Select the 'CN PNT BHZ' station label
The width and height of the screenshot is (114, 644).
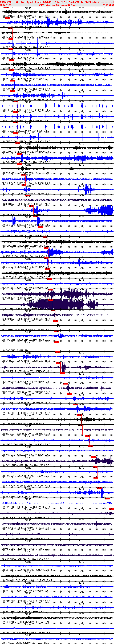8,392
